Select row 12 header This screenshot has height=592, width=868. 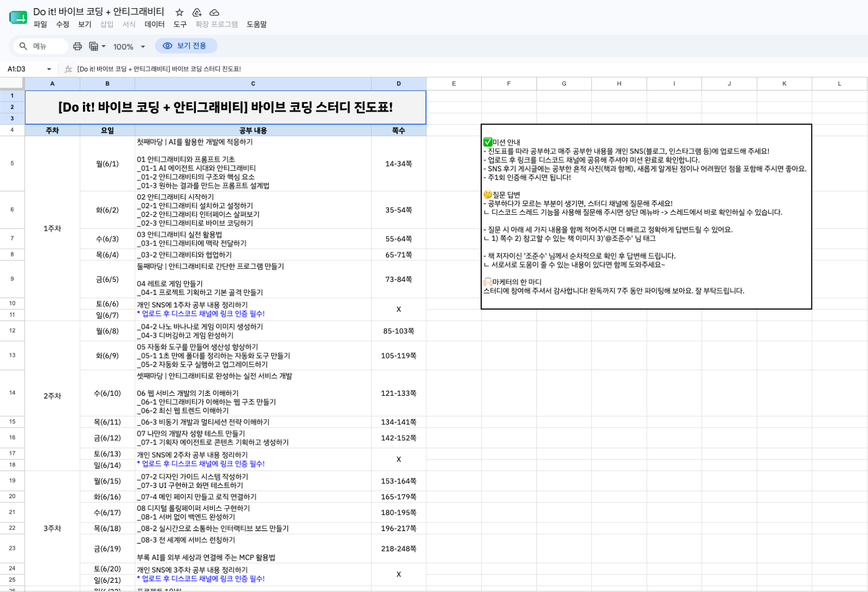pos(12,331)
